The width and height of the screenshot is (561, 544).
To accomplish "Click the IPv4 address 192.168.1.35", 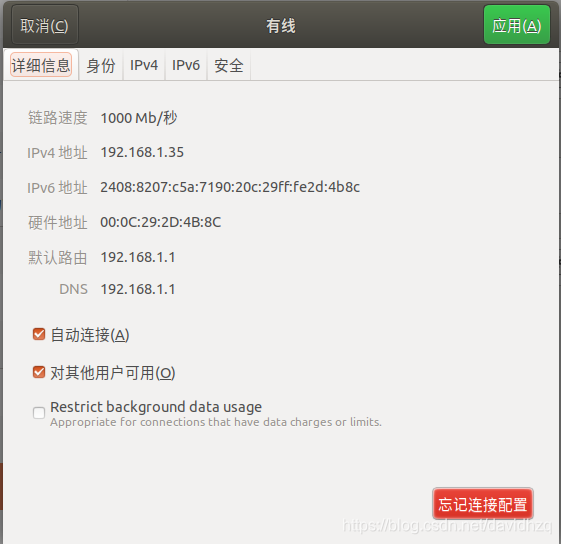I will [142, 152].
